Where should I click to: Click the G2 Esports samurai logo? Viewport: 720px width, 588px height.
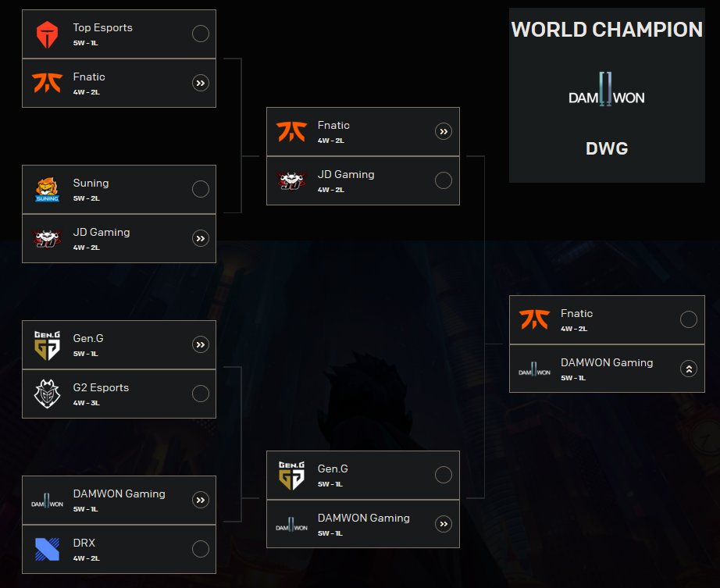[48, 394]
